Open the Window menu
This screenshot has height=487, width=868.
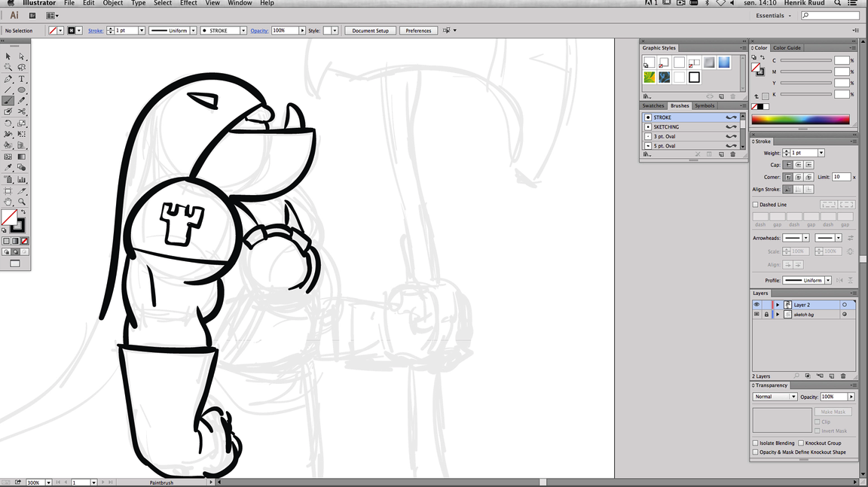tap(240, 3)
